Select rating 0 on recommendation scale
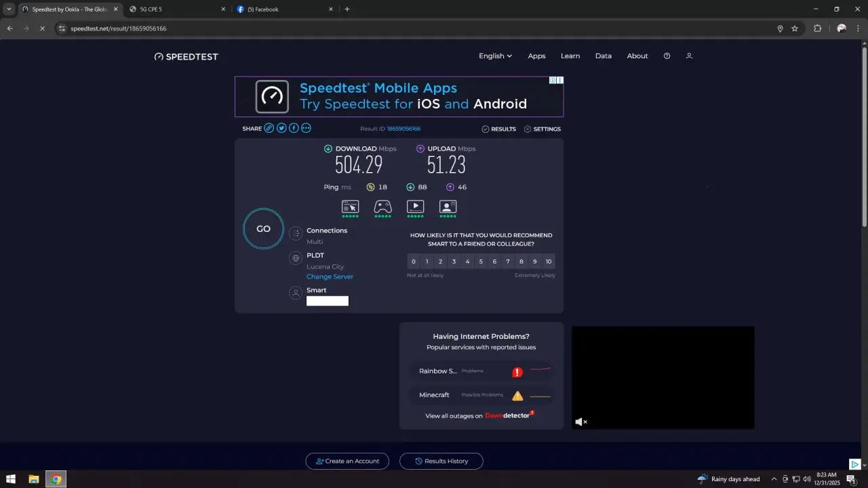Screen dimensions: 868x488 [x=414, y=262]
